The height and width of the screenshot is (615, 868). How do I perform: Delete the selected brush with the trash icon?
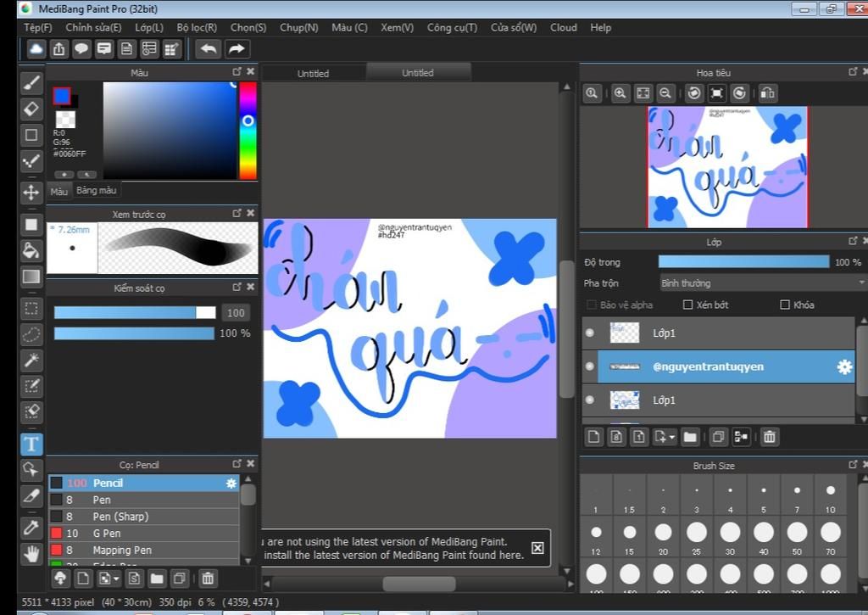pyautogui.click(x=208, y=579)
